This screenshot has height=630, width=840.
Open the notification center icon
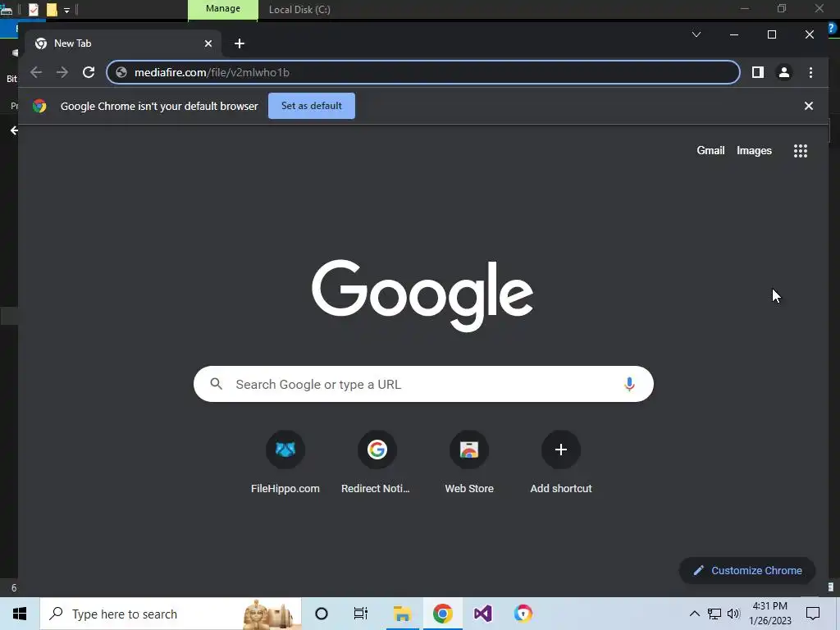point(813,614)
